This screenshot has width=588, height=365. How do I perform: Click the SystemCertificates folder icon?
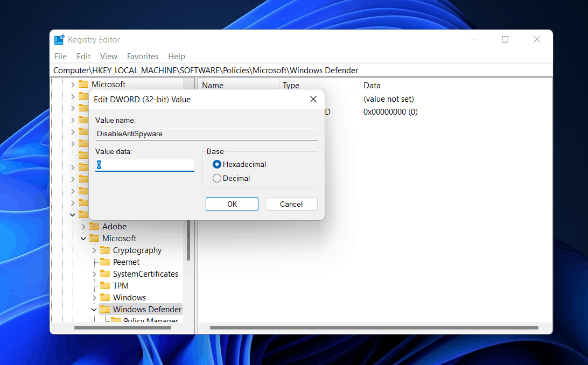[105, 274]
